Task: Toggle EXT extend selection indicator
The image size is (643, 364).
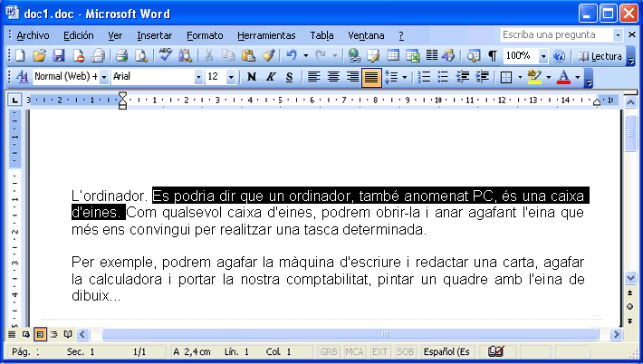Action: pos(379,351)
